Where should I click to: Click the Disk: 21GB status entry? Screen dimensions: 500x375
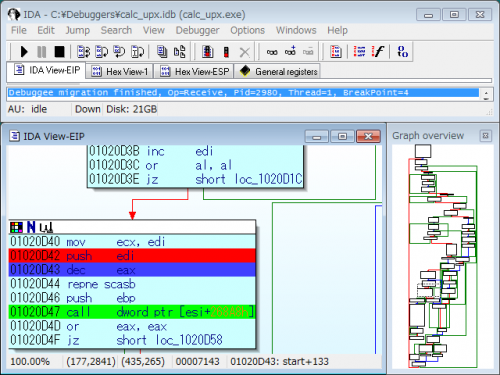(x=131, y=109)
